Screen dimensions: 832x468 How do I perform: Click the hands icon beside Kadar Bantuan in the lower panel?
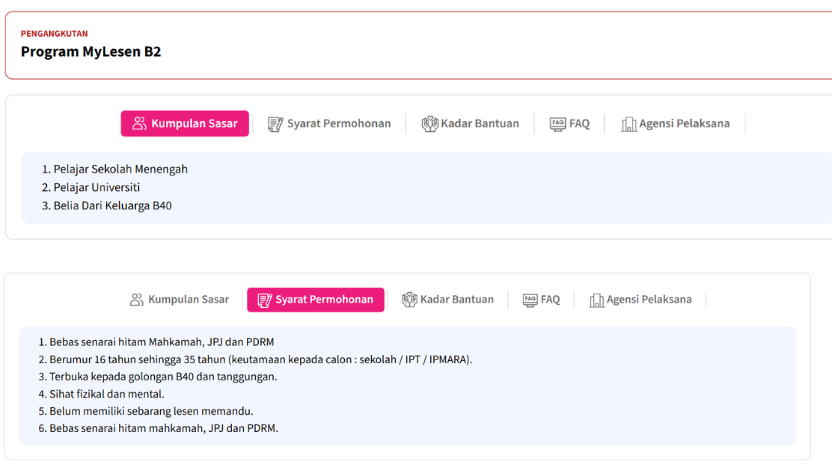point(409,300)
